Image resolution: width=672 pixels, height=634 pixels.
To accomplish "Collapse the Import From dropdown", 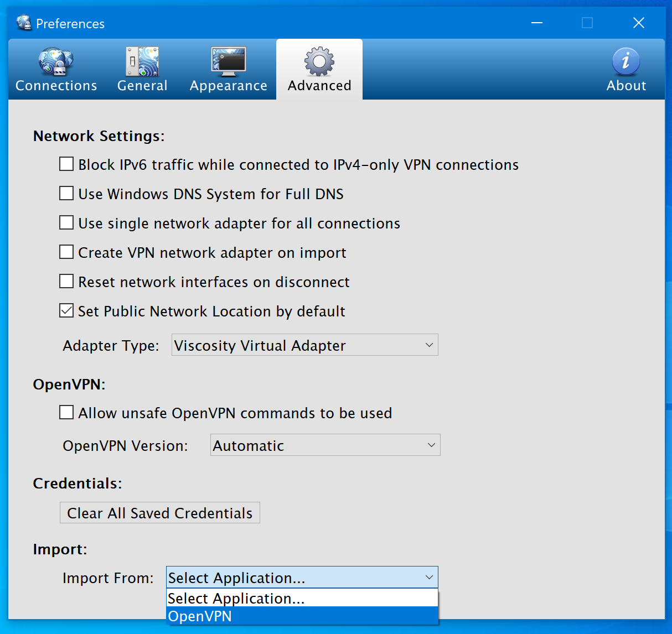I will [302, 578].
